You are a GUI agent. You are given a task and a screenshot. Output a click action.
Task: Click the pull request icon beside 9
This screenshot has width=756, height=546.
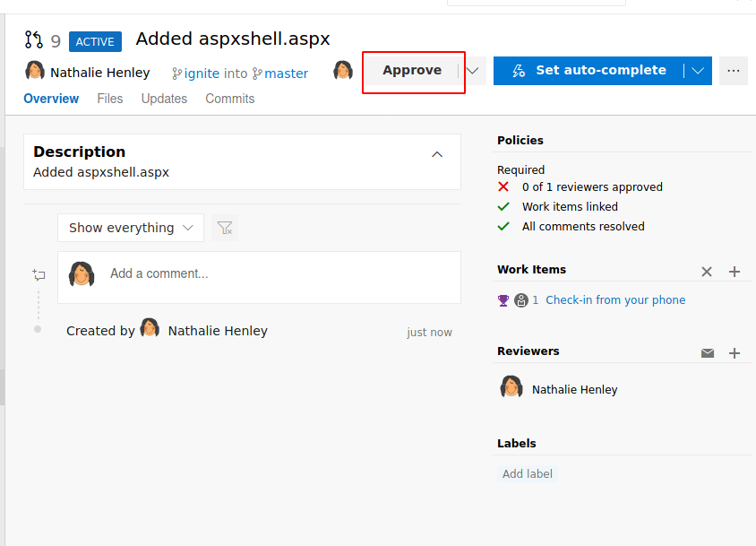tap(34, 40)
